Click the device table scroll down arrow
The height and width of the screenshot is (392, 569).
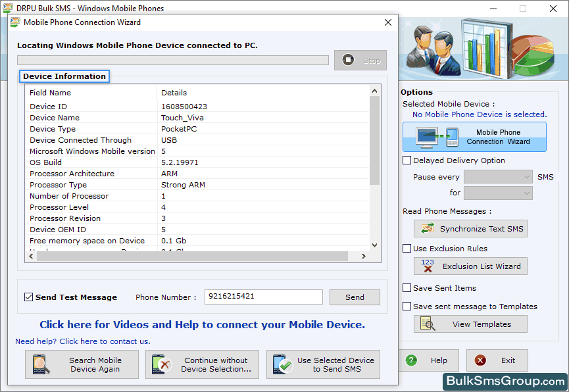[374, 245]
